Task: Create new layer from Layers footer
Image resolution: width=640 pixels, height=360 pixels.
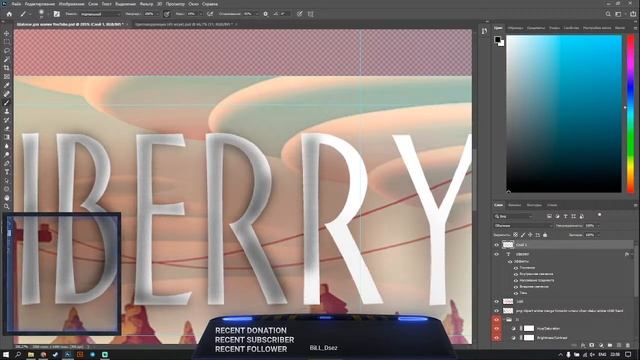Action: coord(619,345)
